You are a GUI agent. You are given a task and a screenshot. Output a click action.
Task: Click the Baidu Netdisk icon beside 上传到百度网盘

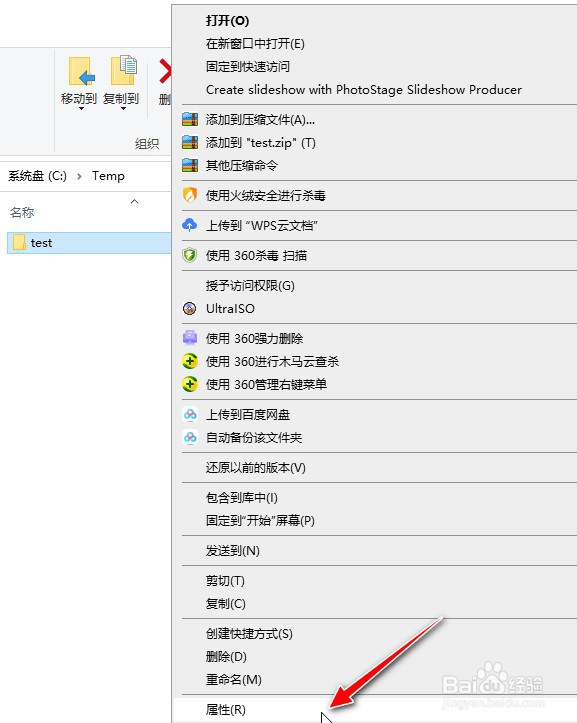point(190,414)
